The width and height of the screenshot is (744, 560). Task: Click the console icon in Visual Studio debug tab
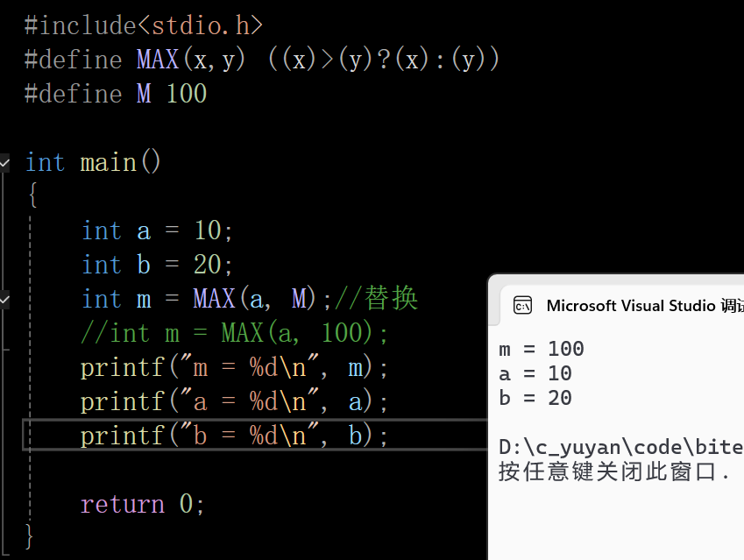pos(523,306)
